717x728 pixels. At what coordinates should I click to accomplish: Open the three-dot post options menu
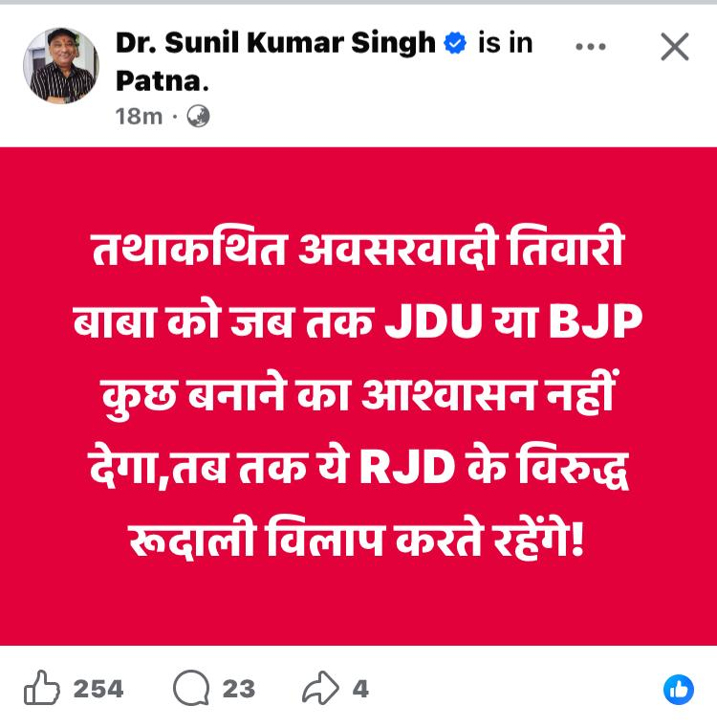590,47
